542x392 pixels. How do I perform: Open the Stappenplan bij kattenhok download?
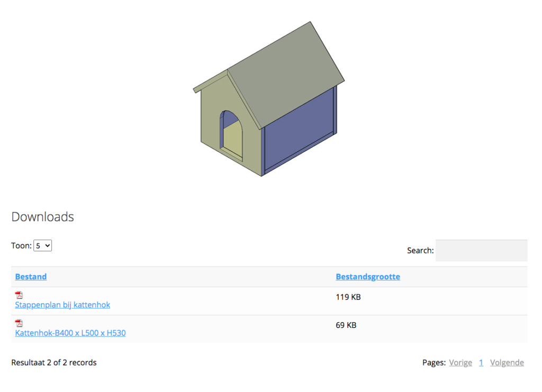[62, 305]
